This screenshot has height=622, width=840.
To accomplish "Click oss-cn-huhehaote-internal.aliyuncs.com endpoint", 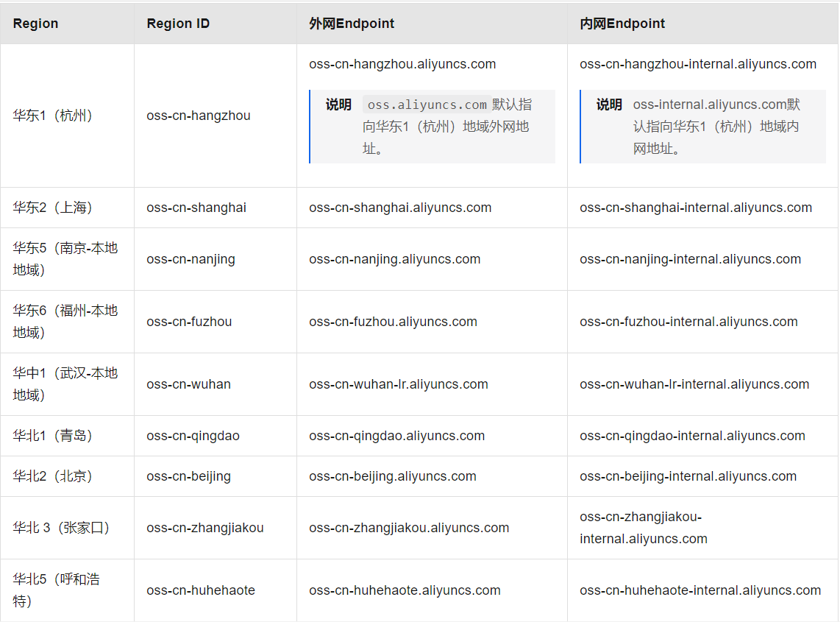I will 700,590.
